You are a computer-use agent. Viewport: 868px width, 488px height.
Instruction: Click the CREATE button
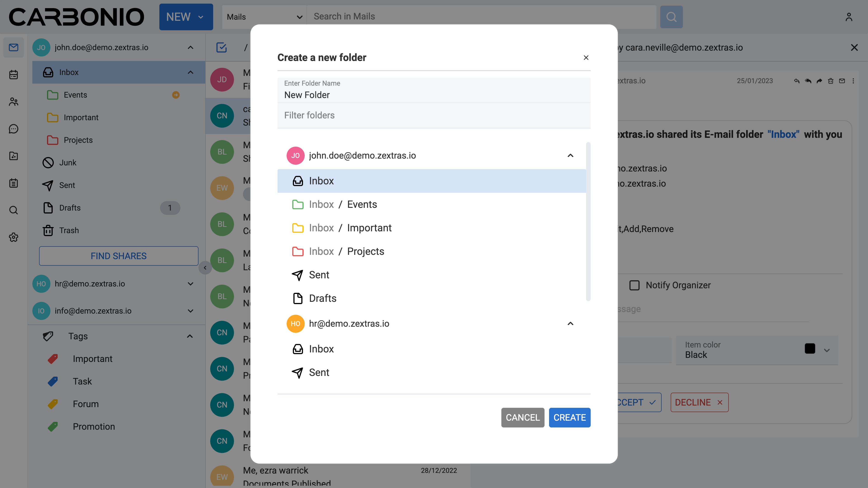569,418
